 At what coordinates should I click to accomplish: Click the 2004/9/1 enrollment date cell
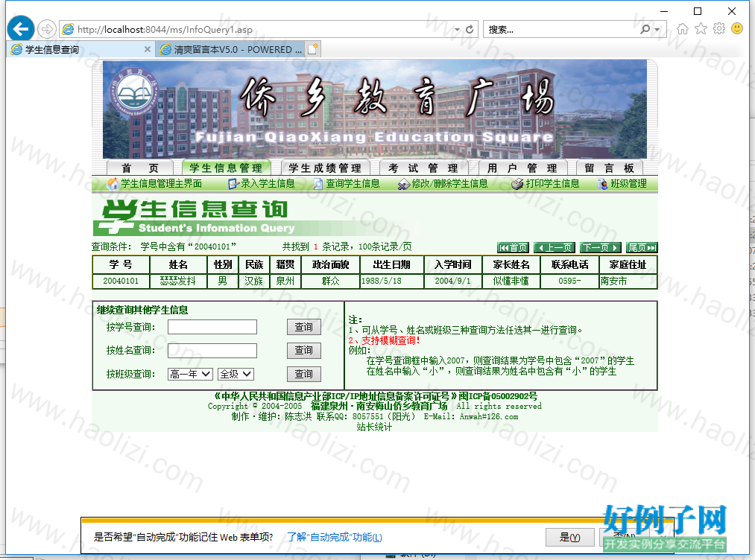[453, 281]
